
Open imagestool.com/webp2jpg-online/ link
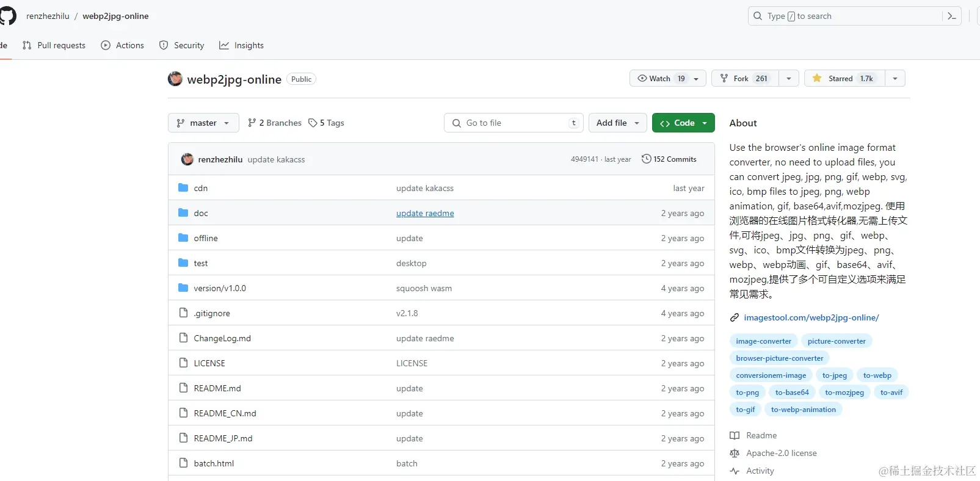tap(811, 317)
